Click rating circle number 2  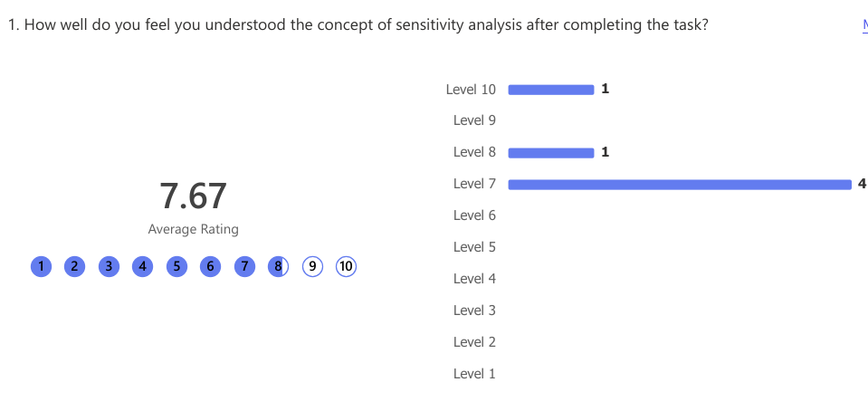(75, 266)
